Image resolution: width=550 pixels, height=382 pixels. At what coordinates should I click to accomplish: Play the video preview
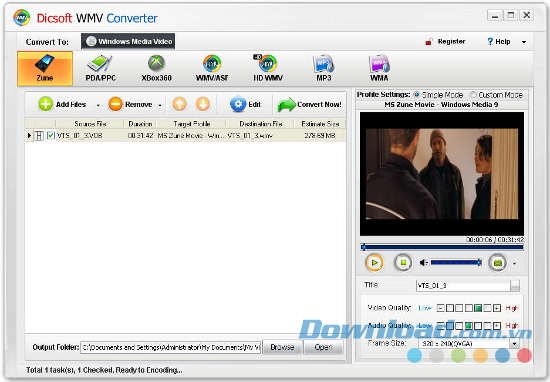(374, 262)
